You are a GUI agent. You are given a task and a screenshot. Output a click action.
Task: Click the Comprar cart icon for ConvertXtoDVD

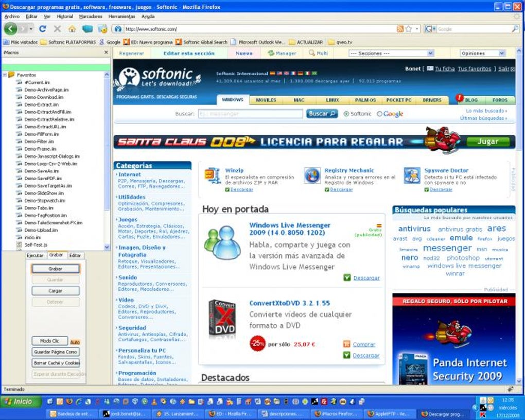pos(346,344)
